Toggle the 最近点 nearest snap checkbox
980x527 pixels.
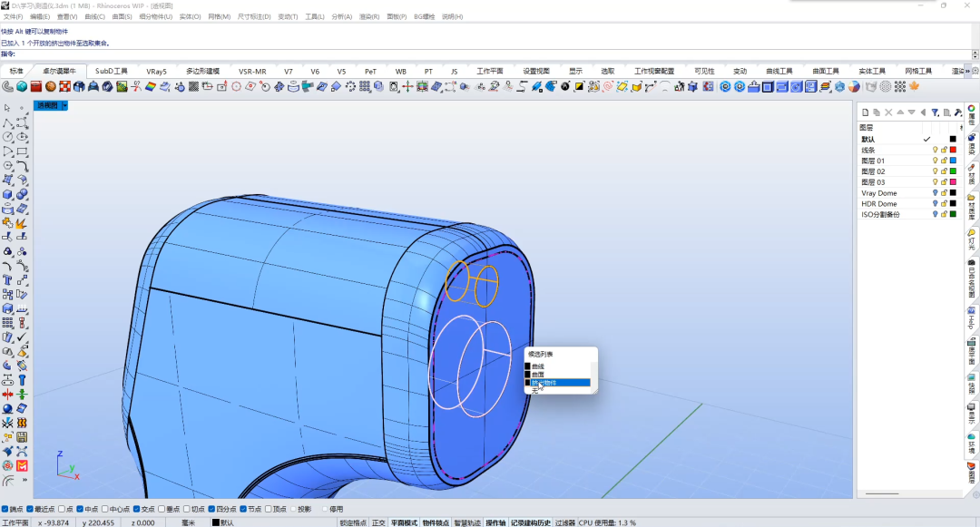tap(29, 510)
